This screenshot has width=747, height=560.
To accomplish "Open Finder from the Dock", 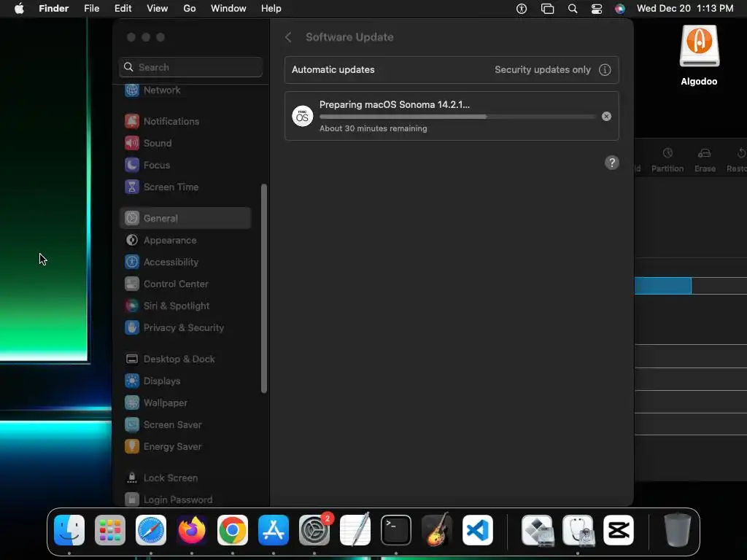I will click(69, 530).
